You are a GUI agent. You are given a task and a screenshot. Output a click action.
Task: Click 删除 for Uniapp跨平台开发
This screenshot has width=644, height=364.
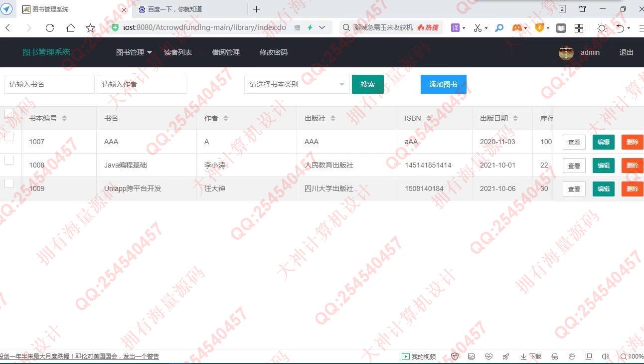tap(633, 189)
